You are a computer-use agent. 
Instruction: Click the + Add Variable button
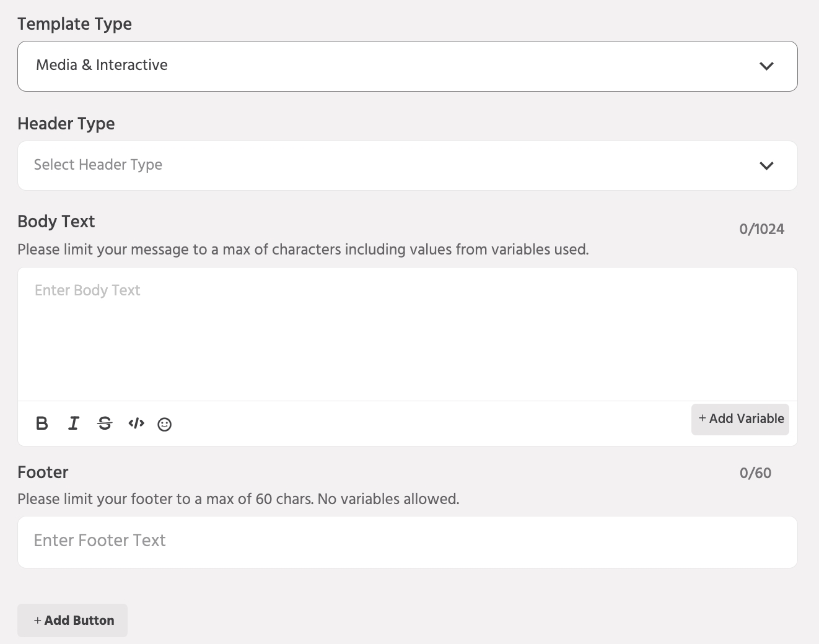740,419
